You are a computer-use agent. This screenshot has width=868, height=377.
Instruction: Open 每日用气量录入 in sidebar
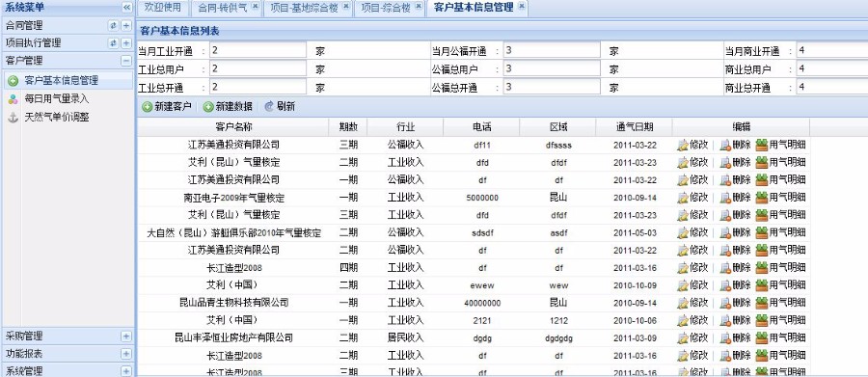pos(57,99)
